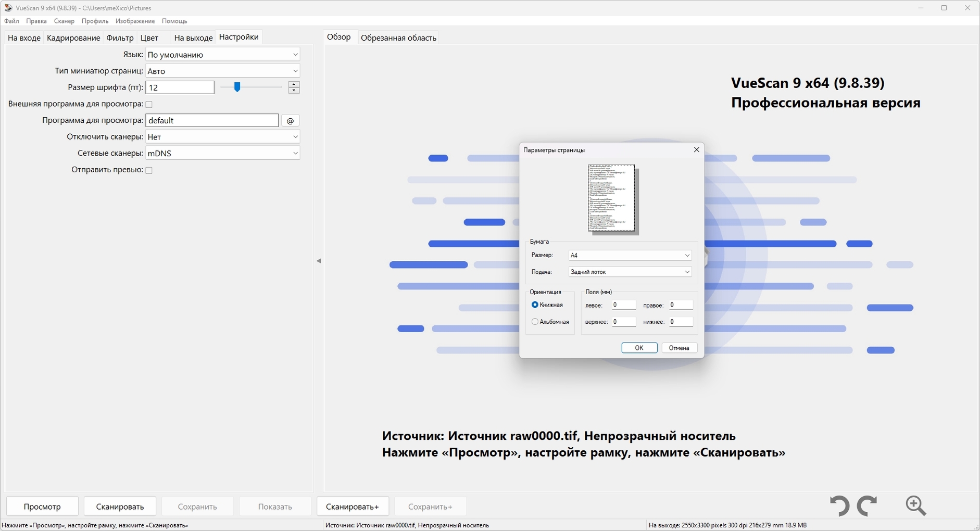Select the Настройки tab
Image resolution: width=980 pixels, height=531 pixels.
[x=239, y=37]
